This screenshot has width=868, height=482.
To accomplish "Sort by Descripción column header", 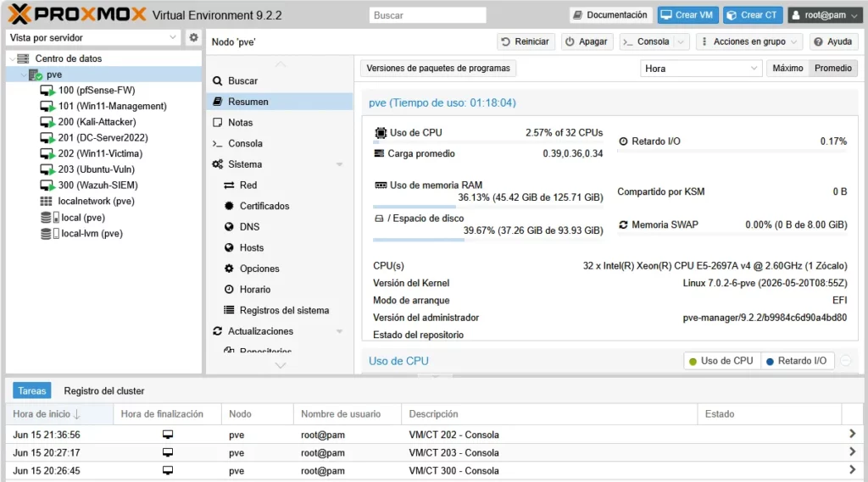I will [x=549, y=414].
